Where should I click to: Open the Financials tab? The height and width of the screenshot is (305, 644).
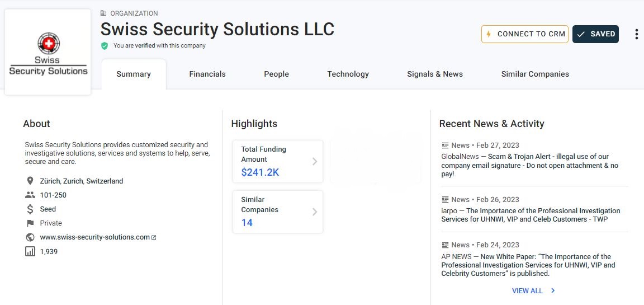point(207,74)
